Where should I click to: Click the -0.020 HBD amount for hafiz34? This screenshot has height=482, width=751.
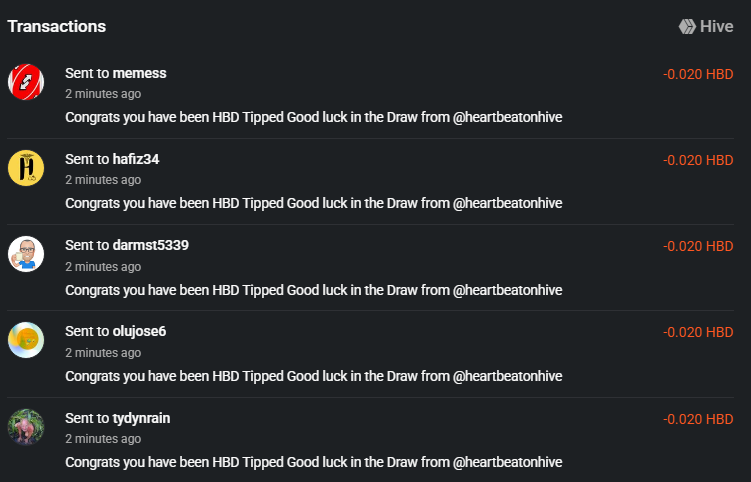[698, 160]
